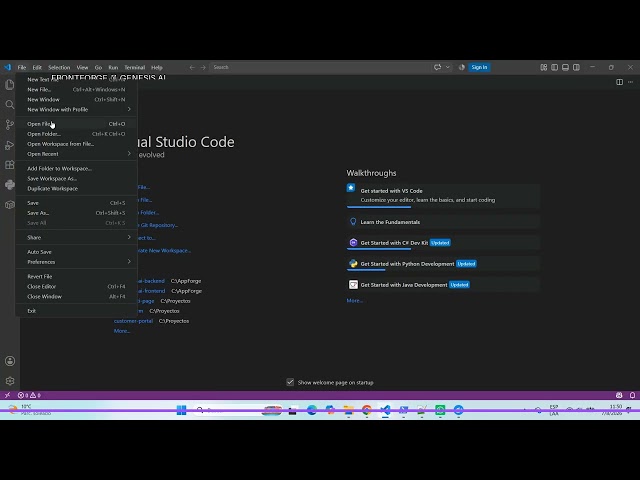640x480 pixels.
Task: Click the remote window indicator in status bar
Action: (x=7, y=395)
